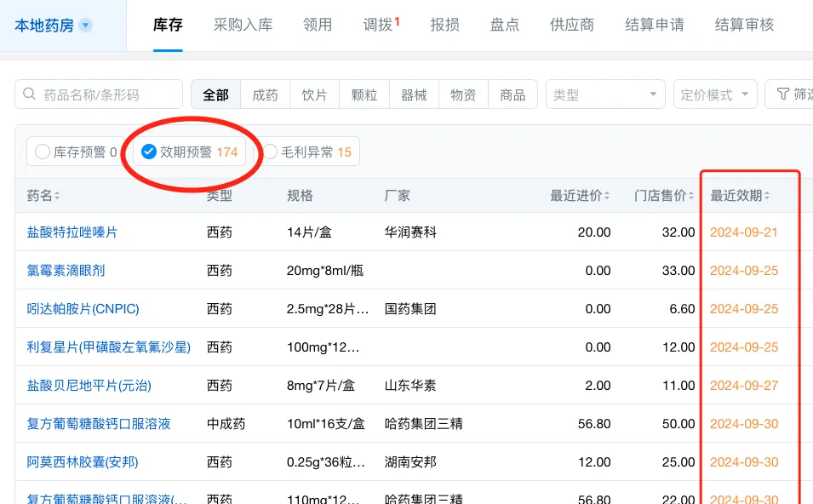This screenshot has width=813, height=504.
Task: Switch to the 采购入库 tab
Action: (x=243, y=25)
